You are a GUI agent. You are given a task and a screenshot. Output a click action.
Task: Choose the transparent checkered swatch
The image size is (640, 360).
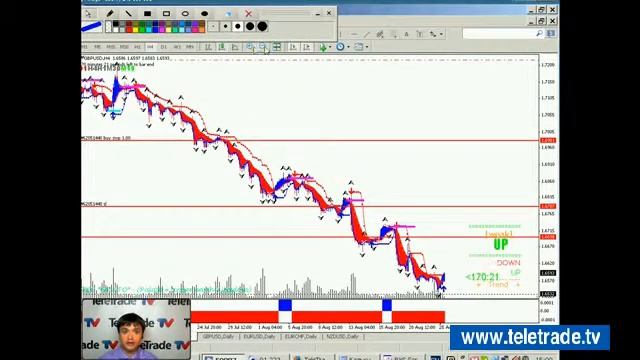coord(108,27)
